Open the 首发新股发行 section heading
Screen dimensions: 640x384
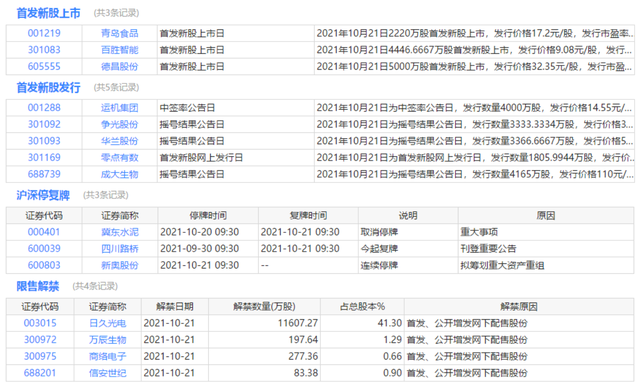[x=48, y=87]
